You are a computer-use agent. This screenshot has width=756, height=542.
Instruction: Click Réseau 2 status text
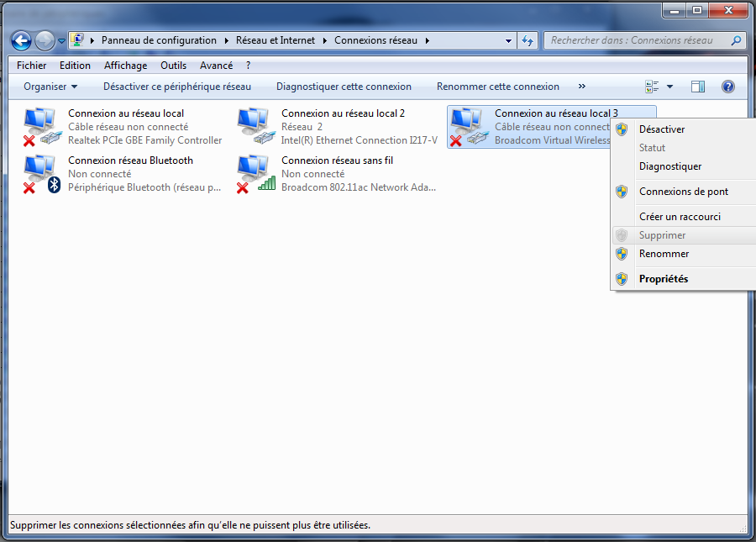[302, 127]
